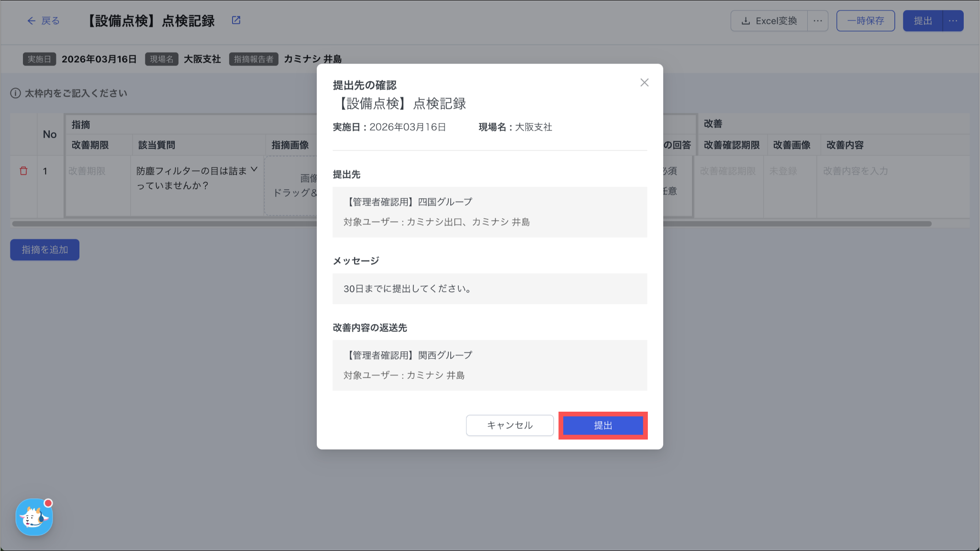The height and width of the screenshot is (551, 980).
Task: Open the more options next to Excel変換
Action: pos(818,21)
